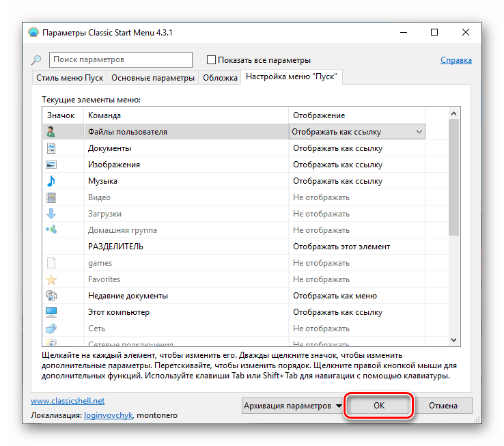Select the РАЗДЕЛИТЕЛЬ row
Screen dimensions: 504x446
pyautogui.click(x=245, y=247)
